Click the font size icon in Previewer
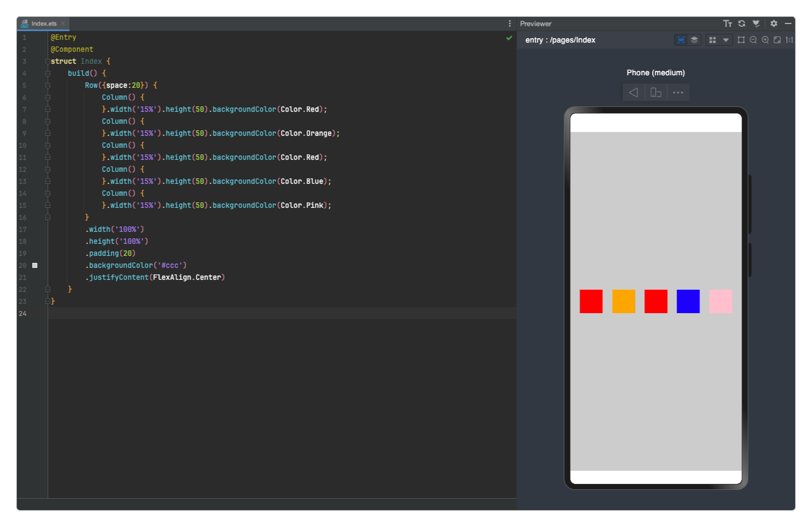812x527 pixels. 727,23
